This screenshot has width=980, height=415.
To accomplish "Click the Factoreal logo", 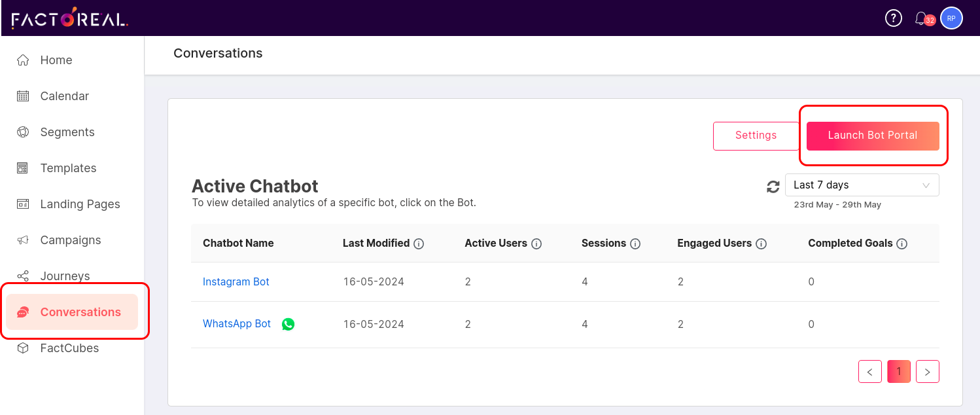I will (69, 18).
